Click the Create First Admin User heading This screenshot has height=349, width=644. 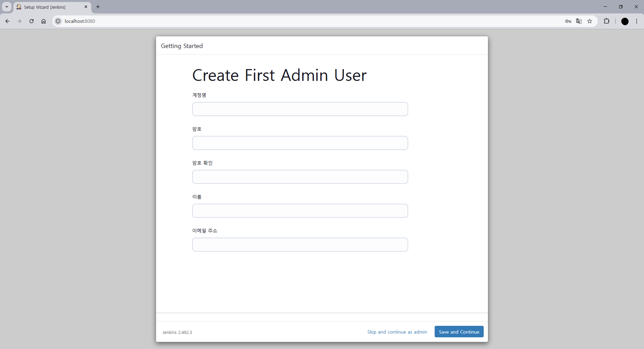tap(279, 75)
